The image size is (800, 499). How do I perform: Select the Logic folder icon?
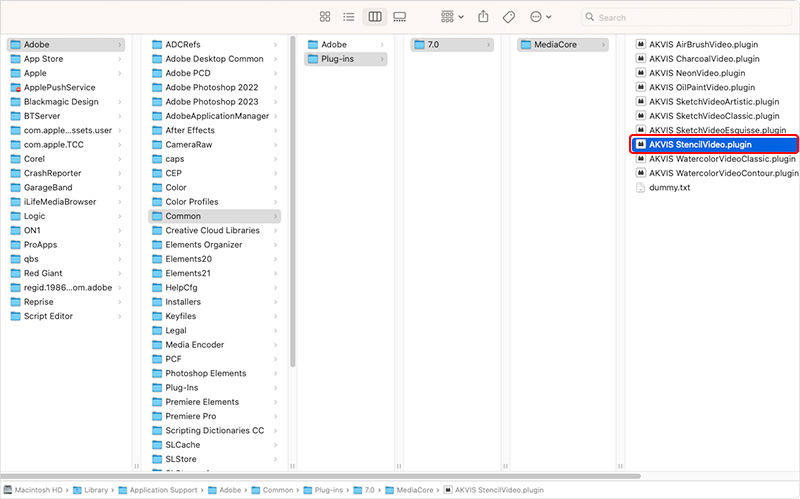16,216
